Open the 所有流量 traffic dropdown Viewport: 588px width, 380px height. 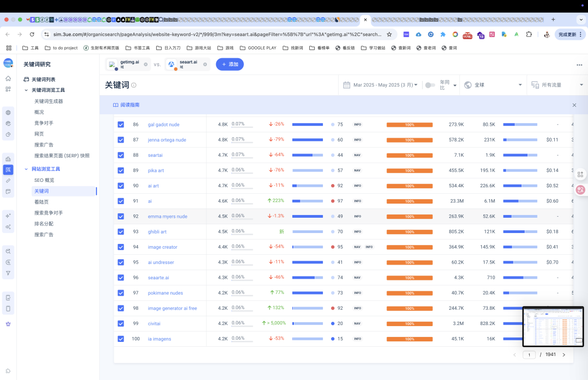558,85
